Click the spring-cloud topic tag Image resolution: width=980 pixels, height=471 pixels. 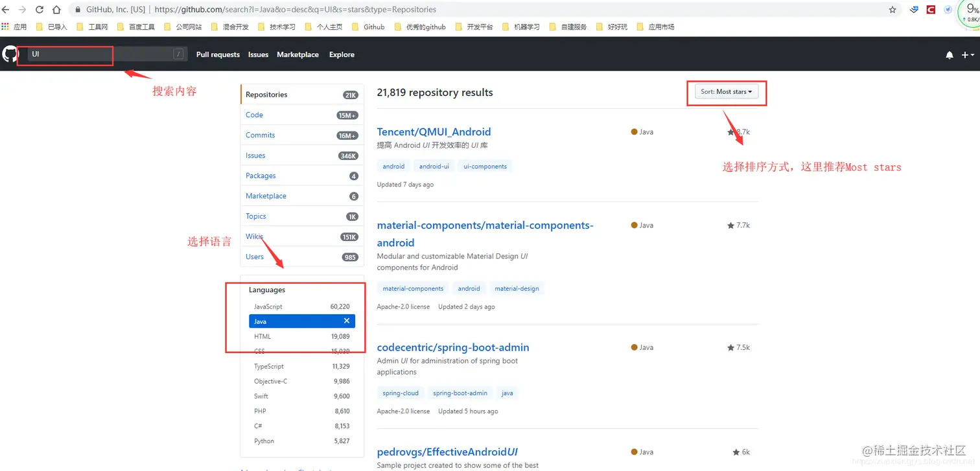[x=401, y=393]
